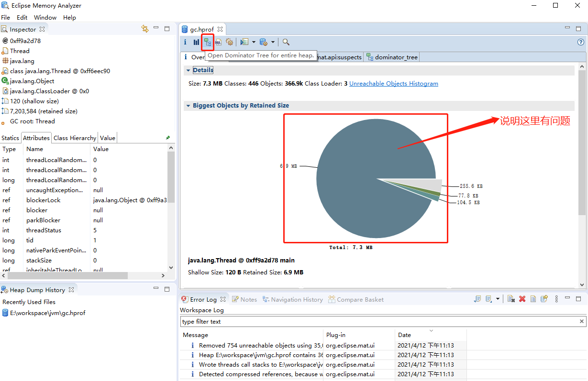This screenshot has height=381, width=588.
Task: Switch to the Notes tab
Action: tap(244, 299)
